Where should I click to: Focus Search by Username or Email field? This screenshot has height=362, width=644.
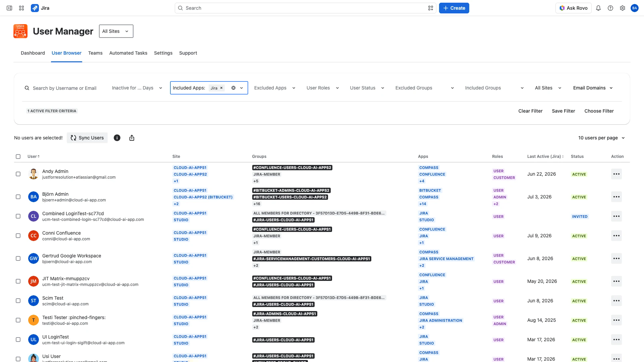(64, 88)
